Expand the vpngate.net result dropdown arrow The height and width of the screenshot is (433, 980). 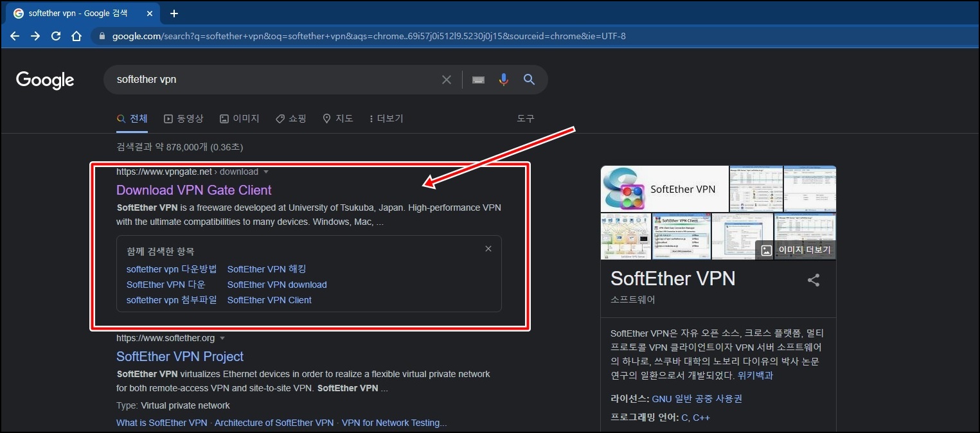(x=266, y=172)
